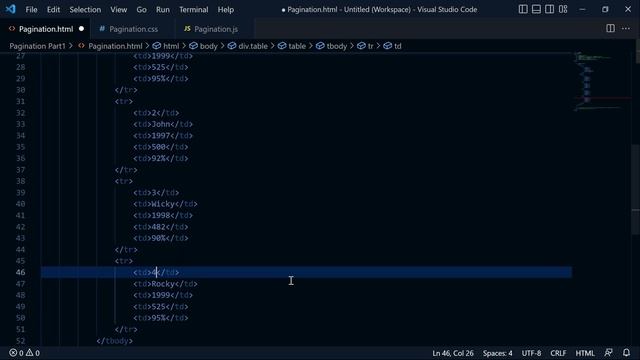The height and width of the screenshot is (360, 640).
Task: Click the Pagination.html breadcrumb
Action: (115, 46)
